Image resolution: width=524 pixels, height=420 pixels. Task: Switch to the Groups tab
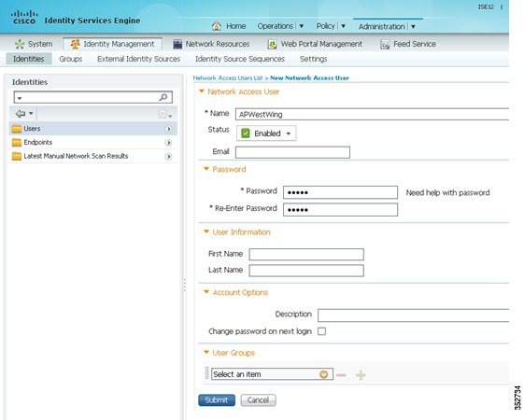tap(70, 59)
